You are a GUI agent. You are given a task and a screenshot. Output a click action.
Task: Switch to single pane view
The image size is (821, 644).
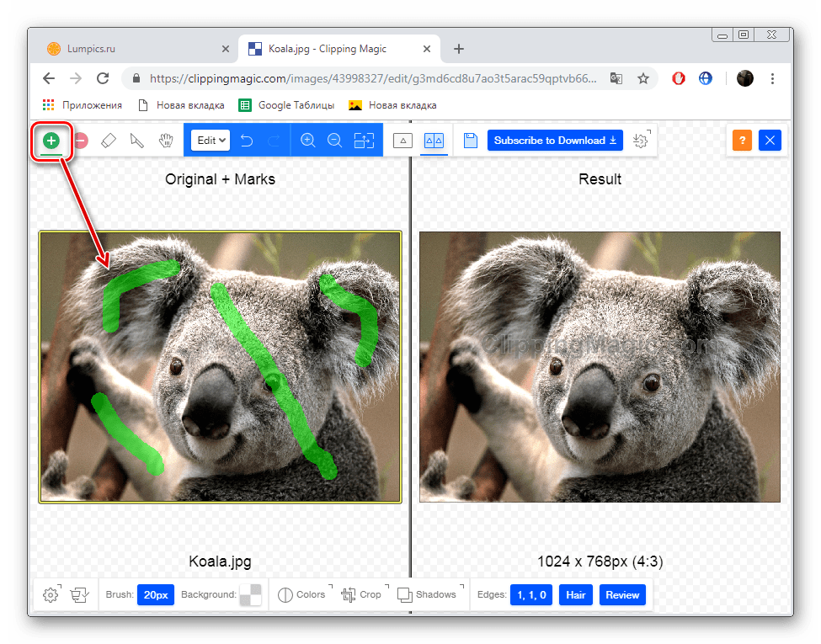click(403, 141)
